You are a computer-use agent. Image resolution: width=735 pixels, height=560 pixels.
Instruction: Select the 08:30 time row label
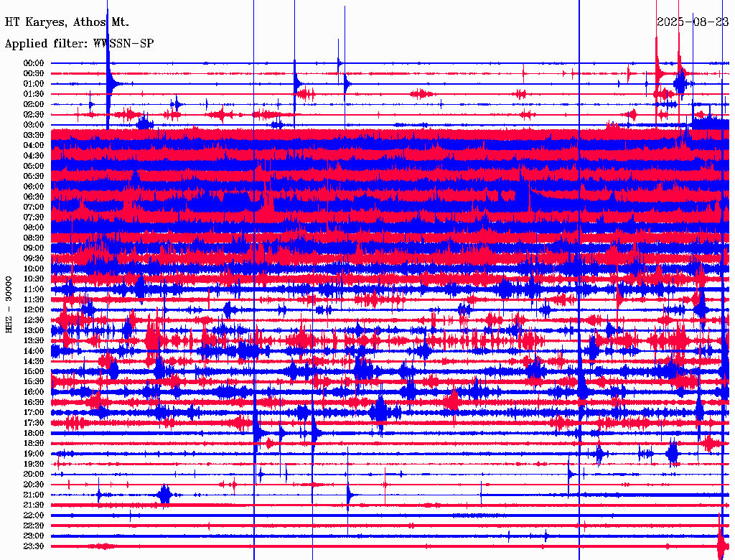[x=34, y=238]
